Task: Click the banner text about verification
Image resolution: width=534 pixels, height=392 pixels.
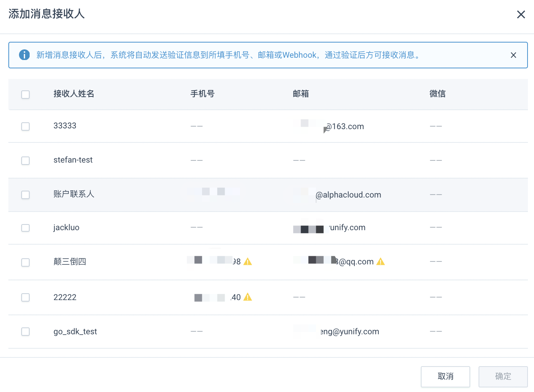Action: click(229, 55)
